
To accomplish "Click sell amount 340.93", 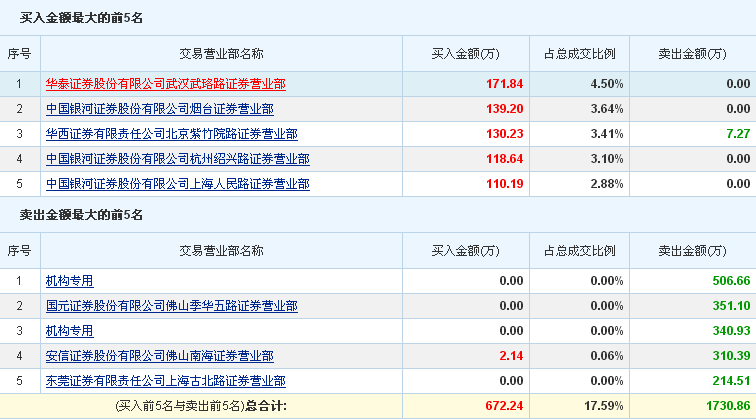I will click(x=731, y=331).
